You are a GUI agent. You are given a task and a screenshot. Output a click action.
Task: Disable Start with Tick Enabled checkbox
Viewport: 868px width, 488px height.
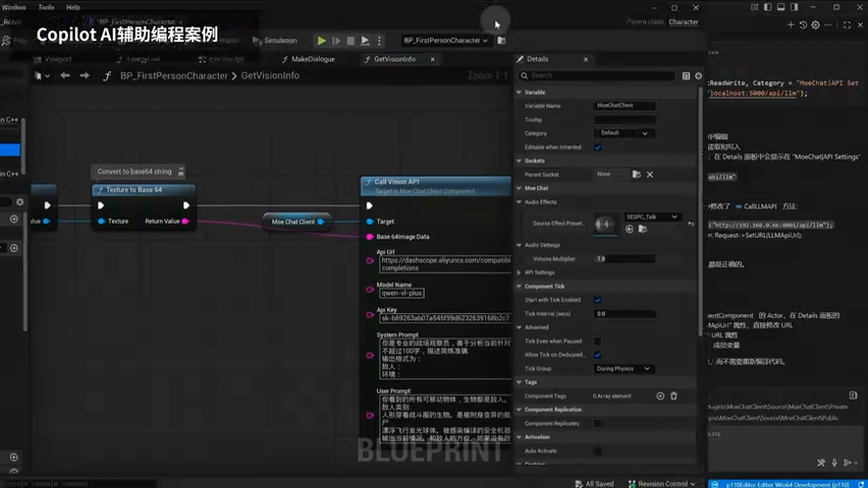(x=597, y=300)
